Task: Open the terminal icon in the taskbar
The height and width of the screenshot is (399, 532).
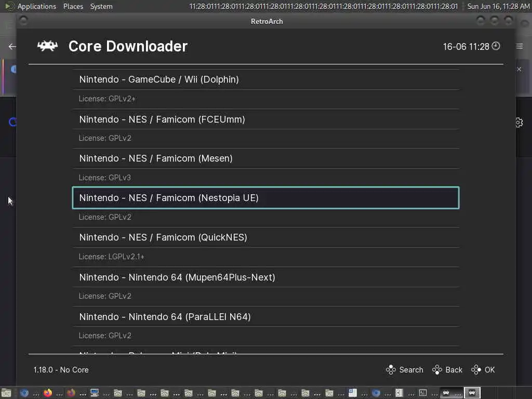Action: (x=423, y=393)
